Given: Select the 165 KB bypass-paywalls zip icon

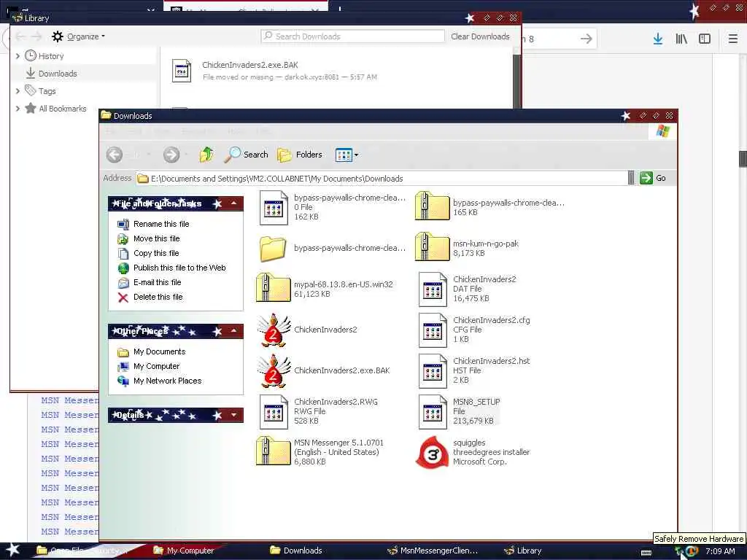Looking at the screenshot, I should (x=432, y=206).
